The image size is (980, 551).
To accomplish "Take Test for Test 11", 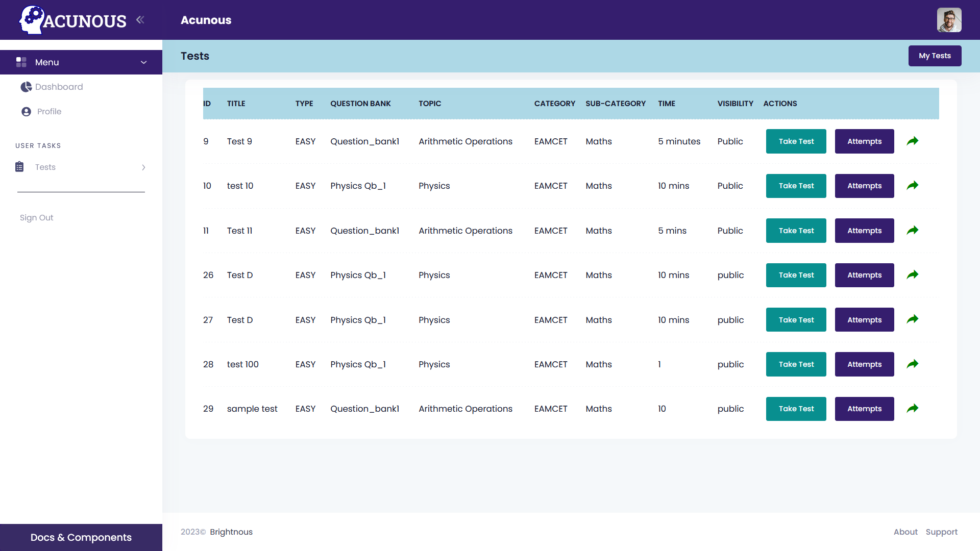I will [x=796, y=231].
